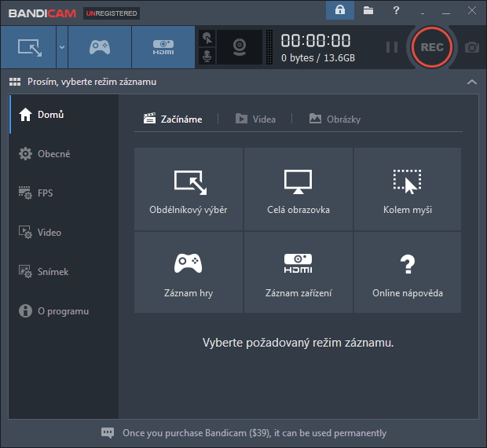Choose Celá obrazovka recording tile
The height and width of the screenshot is (448, 487).
pos(298,189)
